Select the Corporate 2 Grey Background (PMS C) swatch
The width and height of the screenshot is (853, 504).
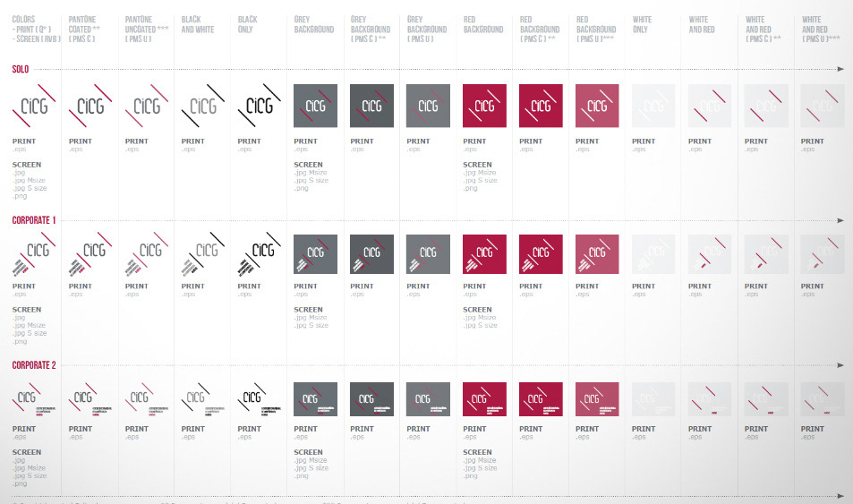click(371, 399)
